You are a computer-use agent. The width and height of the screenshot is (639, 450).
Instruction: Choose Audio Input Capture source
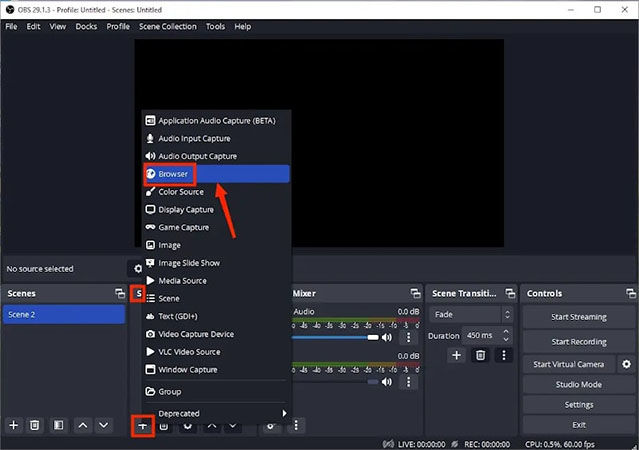216,139
